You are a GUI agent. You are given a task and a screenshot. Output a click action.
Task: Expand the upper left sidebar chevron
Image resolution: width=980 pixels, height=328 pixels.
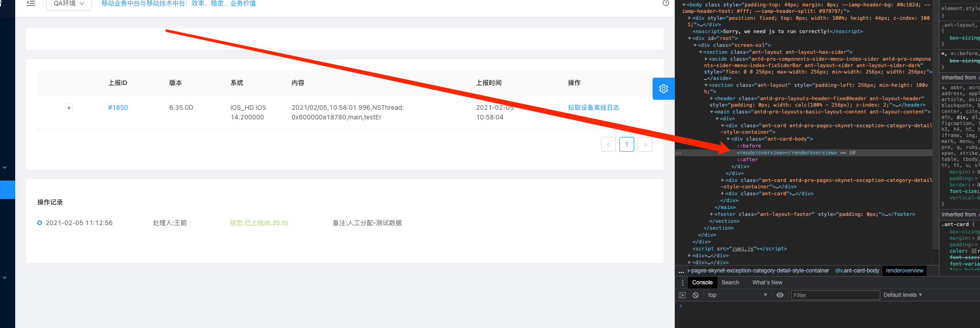(5, 168)
